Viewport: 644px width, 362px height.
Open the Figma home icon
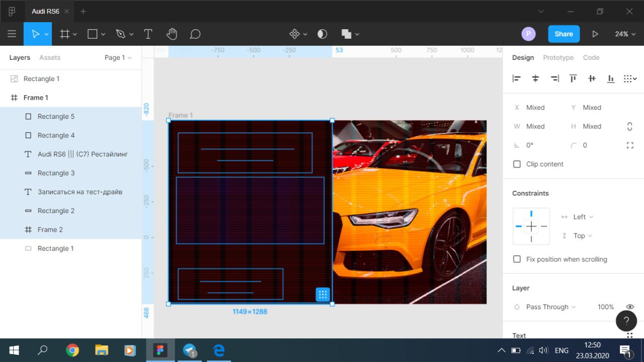12,11
